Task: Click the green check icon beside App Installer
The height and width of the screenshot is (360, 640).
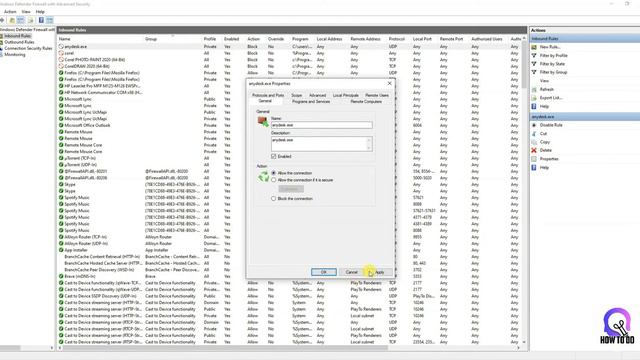Action: (x=61, y=250)
